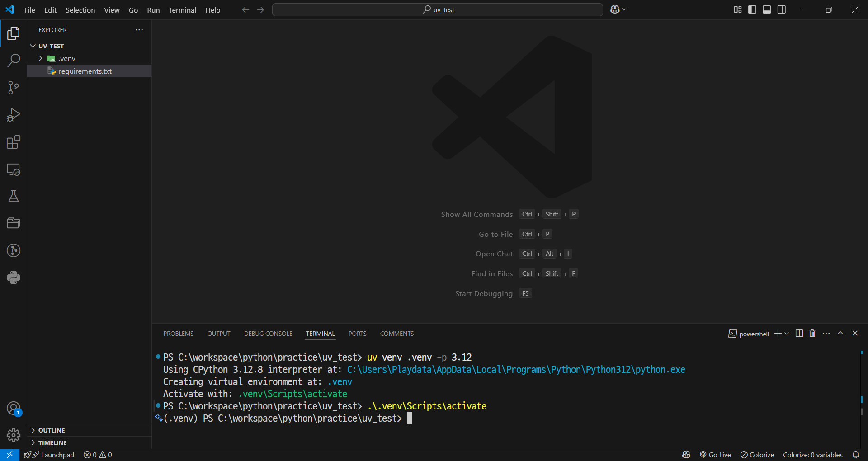Switch to the DEBUG CONSOLE tab
The image size is (868, 461).
(x=268, y=334)
